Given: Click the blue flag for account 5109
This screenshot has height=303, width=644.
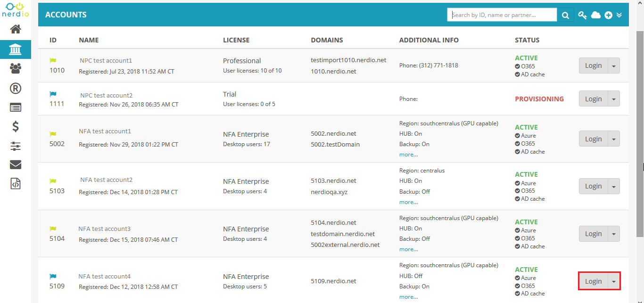Looking at the screenshot, I should tap(53, 276).
